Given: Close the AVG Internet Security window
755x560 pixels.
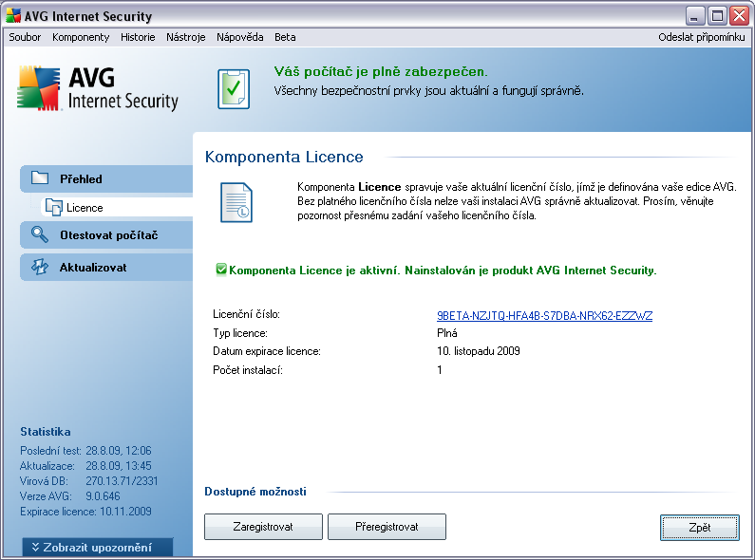Looking at the screenshot, I should 739,16.
